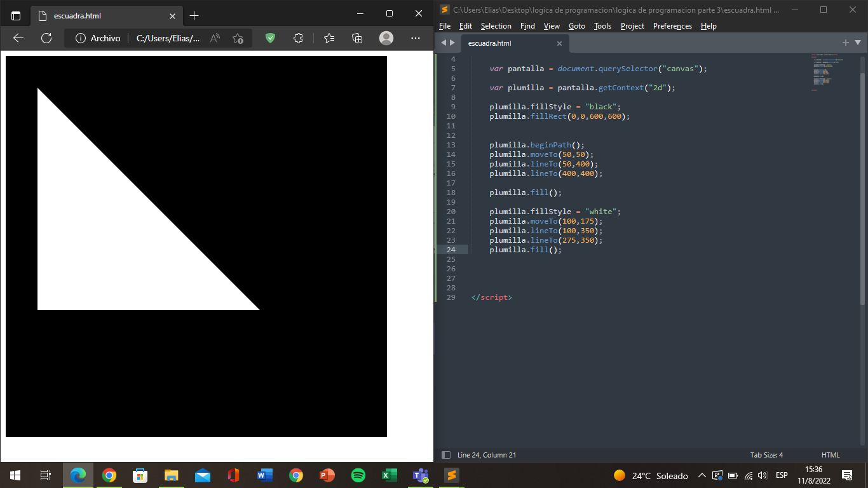Change the HTML syntax selector
The width and height of the screenshot is (868, 488).
coord(831,455)
